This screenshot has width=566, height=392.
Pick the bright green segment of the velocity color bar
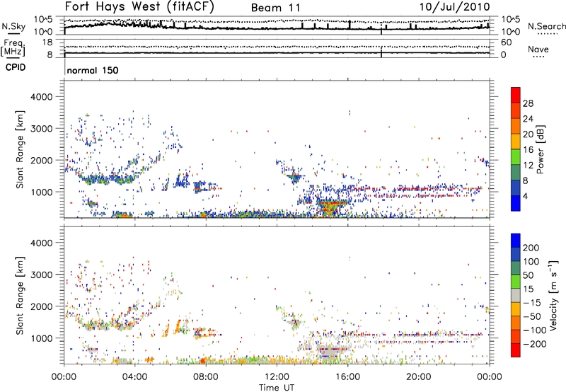tap(516, 282)
